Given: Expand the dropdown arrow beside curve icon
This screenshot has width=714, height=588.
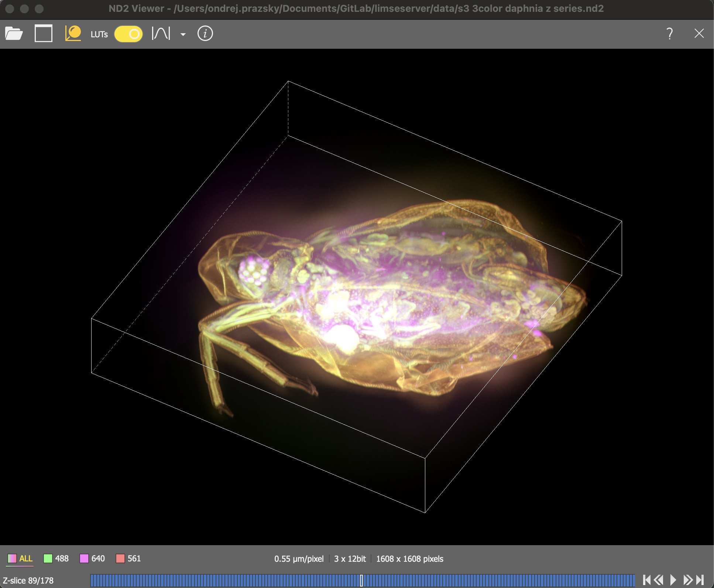Looking at the screenshot, I should [183, 34].
